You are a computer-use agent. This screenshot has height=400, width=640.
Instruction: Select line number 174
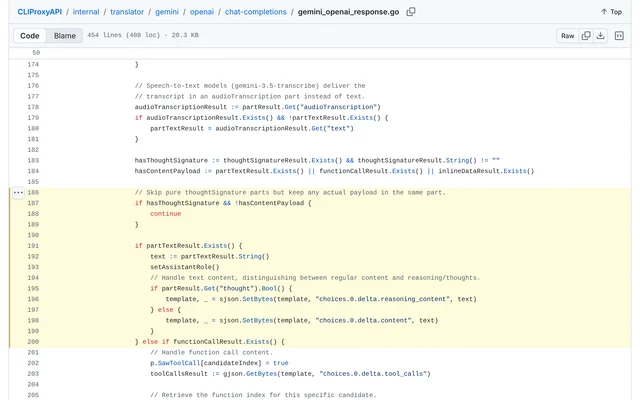pos(33,64)
